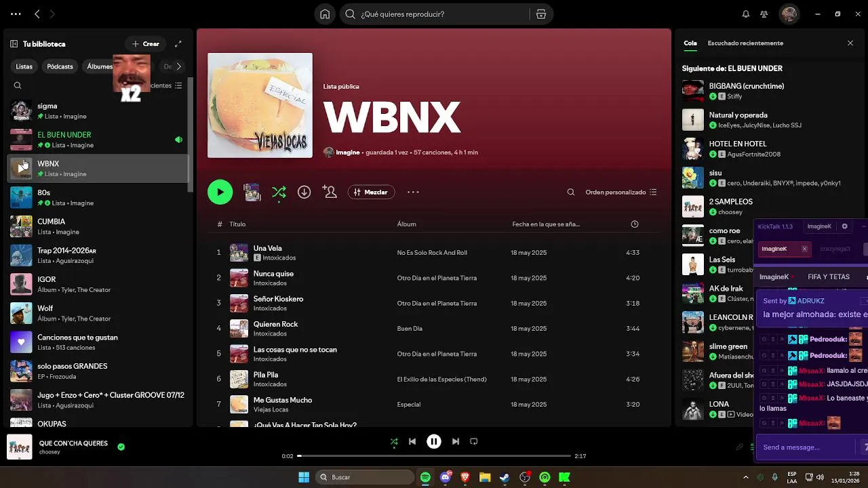Switch to the Cola tab
This screenshot has width=868, height=488.
690,43
